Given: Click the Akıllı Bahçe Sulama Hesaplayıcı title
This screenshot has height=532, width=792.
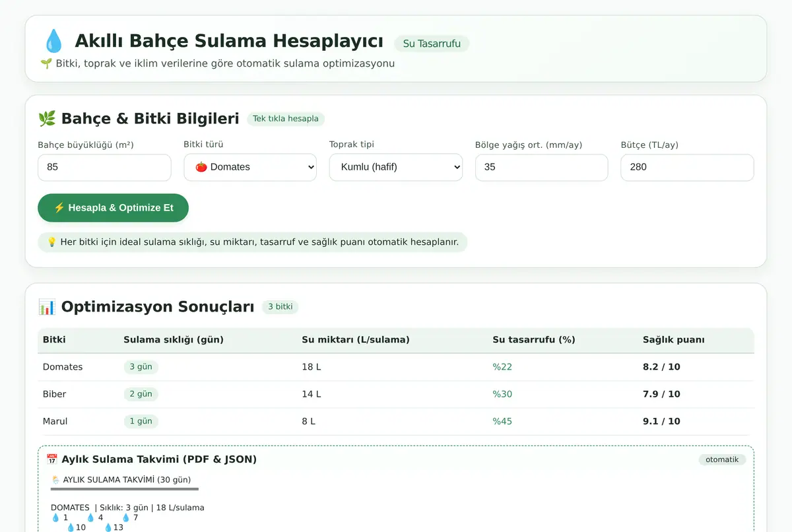Looking at the screenshot, I should [x=229, y=41].
